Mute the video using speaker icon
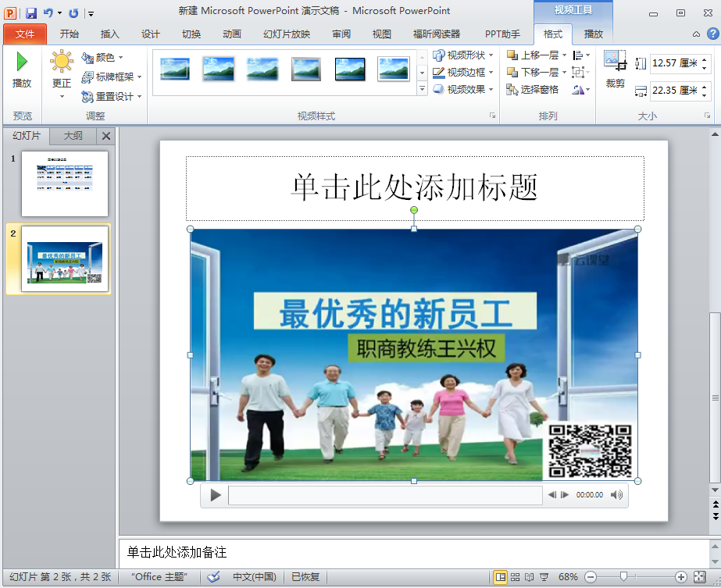 tap(616, 495)
